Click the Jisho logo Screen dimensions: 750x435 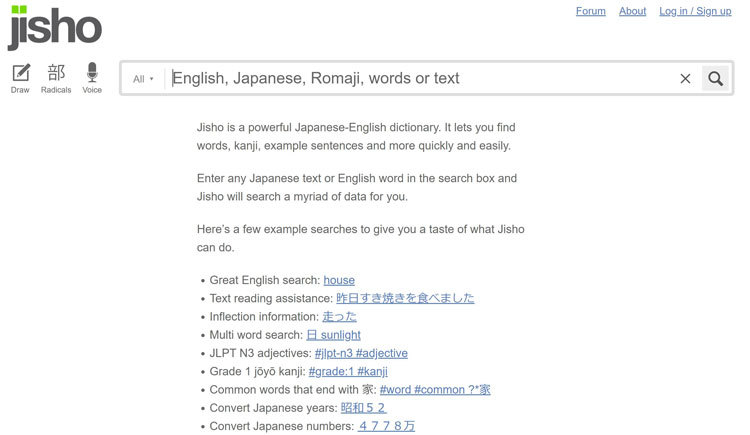pos(54,27)
